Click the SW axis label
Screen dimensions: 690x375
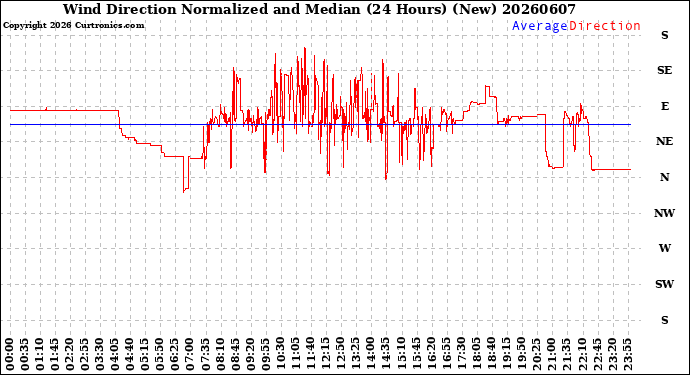665,284
